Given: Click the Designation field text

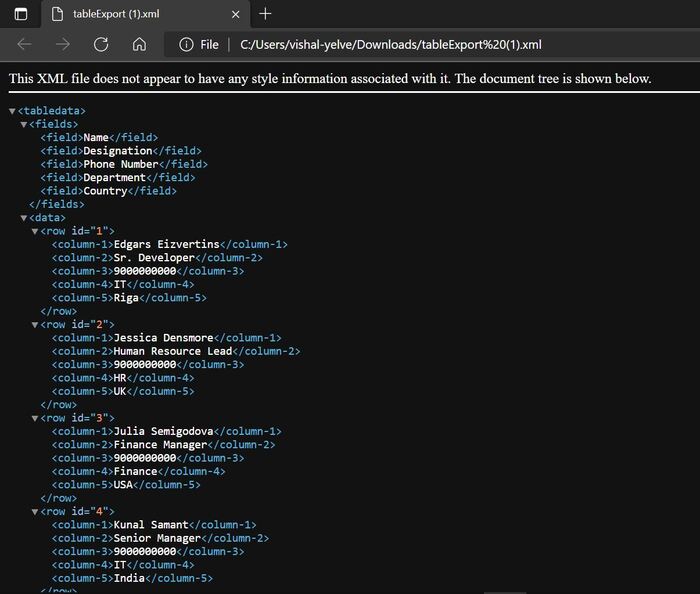Looking at the screenshot, I should [118, 151].
